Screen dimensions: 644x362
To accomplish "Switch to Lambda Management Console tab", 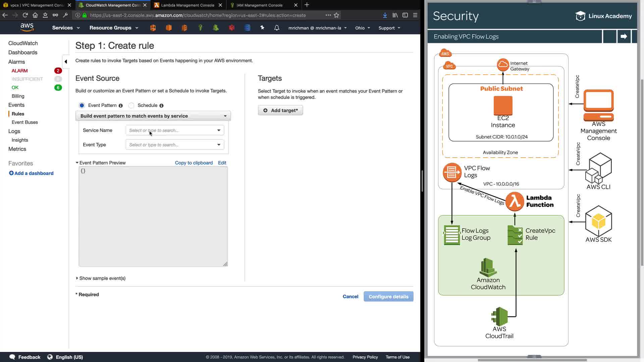I will 187,5.
